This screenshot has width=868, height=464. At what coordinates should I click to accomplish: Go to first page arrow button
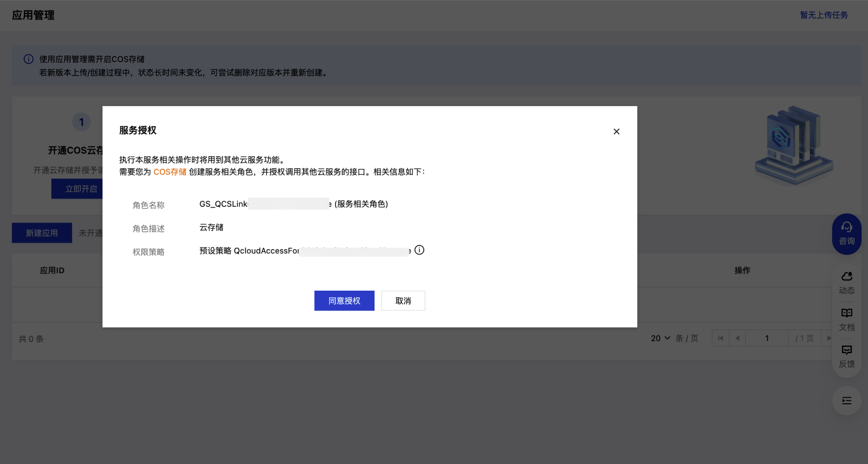(x=720, y=338)
